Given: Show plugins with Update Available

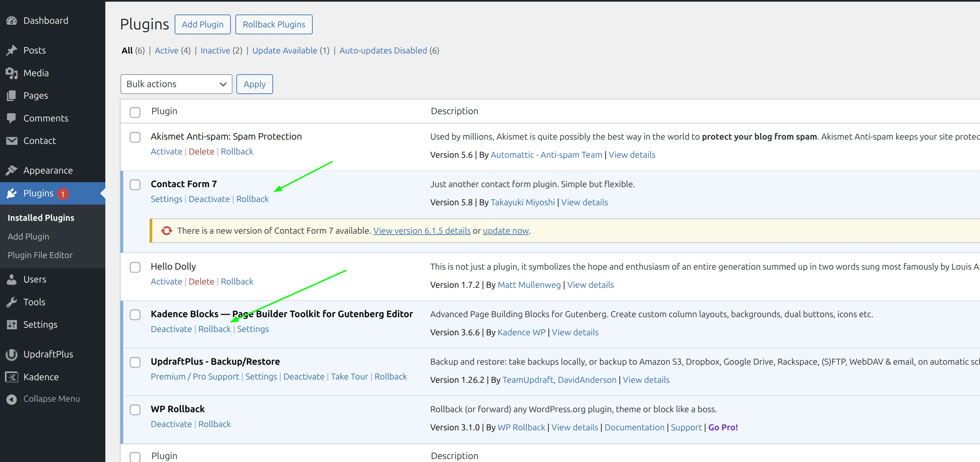Looking at the screenshot, I should (x=285, y=50).
